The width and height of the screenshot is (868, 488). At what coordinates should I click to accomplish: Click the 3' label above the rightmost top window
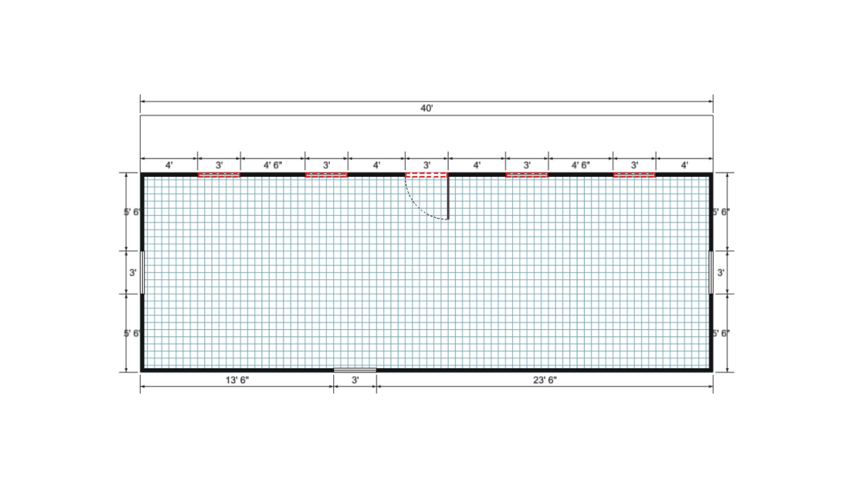pos(634,165)
